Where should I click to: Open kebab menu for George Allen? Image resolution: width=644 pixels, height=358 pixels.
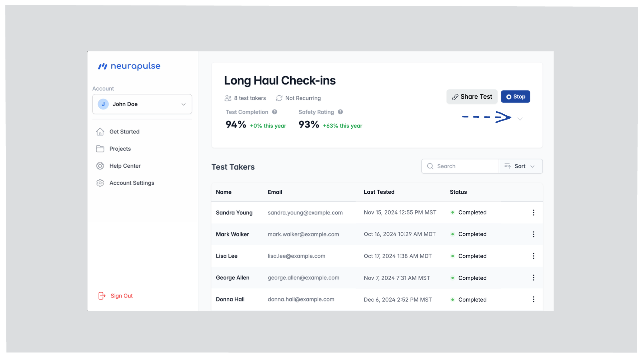point(533,278)
